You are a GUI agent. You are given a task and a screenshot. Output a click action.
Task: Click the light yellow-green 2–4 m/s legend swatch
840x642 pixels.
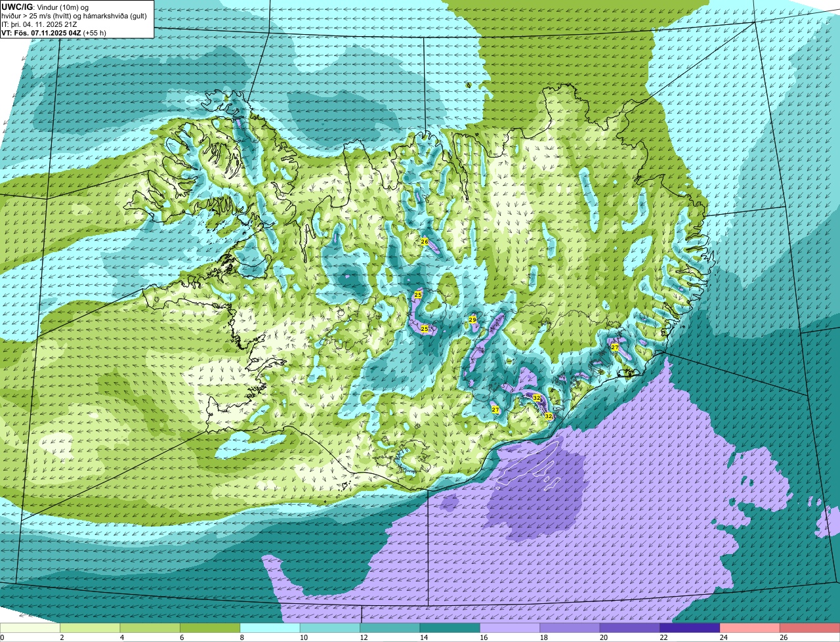[x=90, y=628]
